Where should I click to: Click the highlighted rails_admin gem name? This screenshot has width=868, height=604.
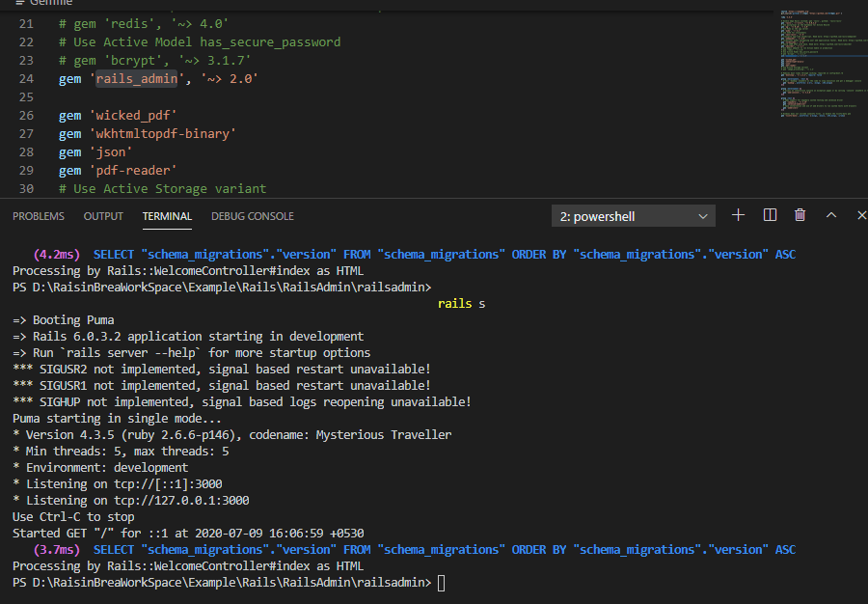[136, 78]
